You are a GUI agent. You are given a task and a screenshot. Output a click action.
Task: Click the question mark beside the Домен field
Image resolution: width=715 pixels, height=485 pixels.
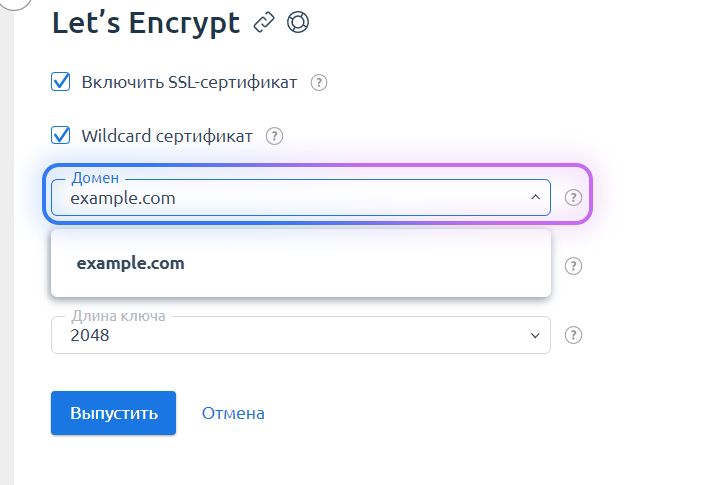(573, 197)
